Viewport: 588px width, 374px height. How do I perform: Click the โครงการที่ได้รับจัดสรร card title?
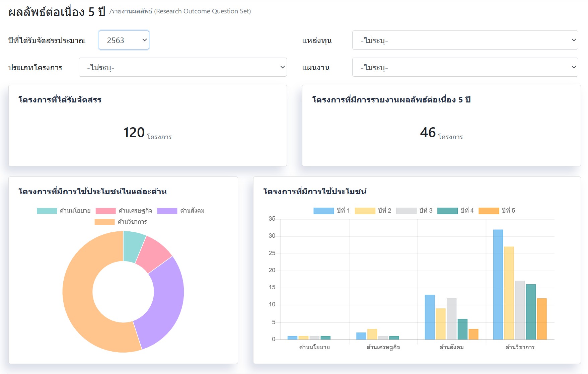[60, 99]
